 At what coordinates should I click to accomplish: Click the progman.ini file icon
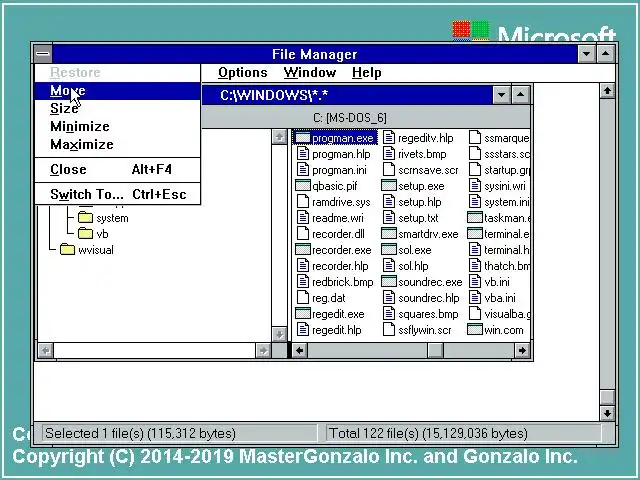(303, 170)
